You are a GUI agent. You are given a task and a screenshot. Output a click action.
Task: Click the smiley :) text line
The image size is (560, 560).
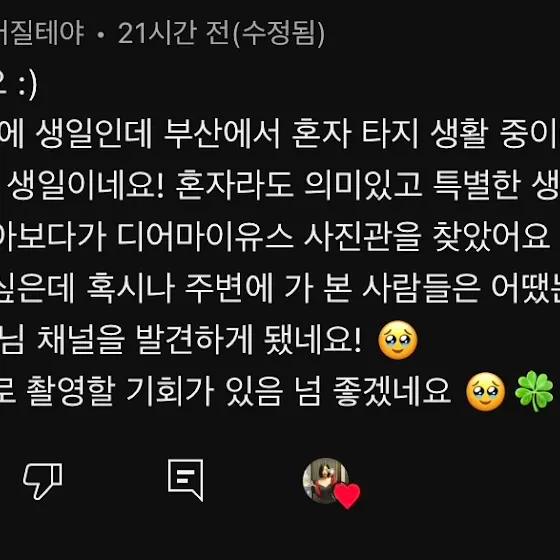(x=18, y=85)
